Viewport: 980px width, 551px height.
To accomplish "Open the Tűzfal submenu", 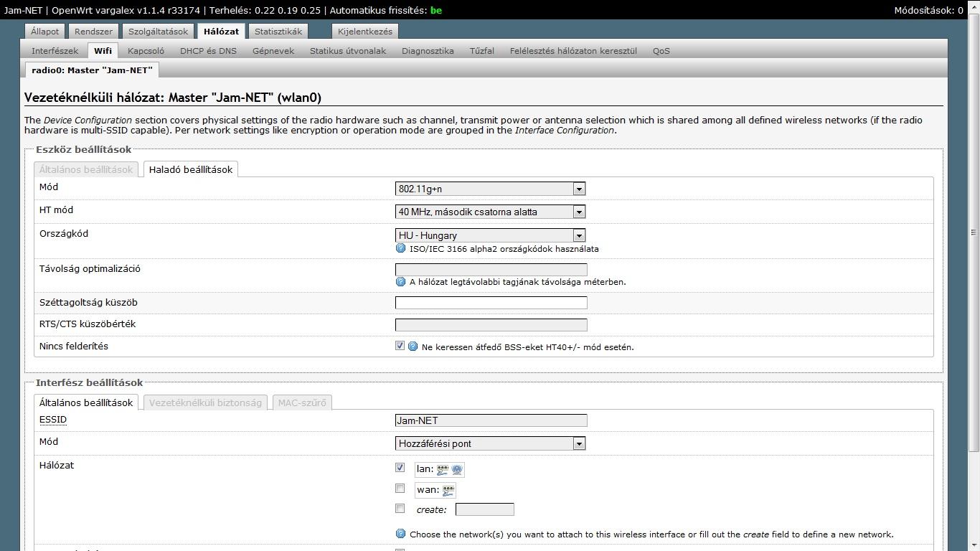I will pyautogui.click(x=482, y=51).
